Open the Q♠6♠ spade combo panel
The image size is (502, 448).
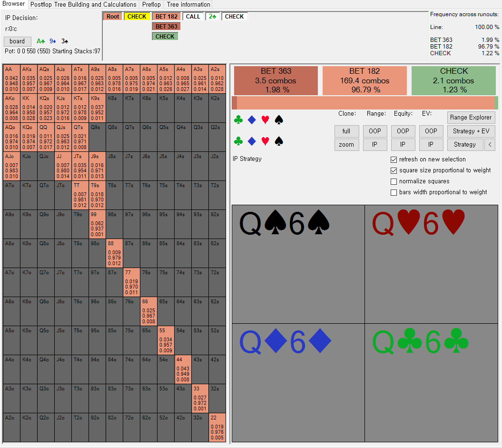[298, 264]
